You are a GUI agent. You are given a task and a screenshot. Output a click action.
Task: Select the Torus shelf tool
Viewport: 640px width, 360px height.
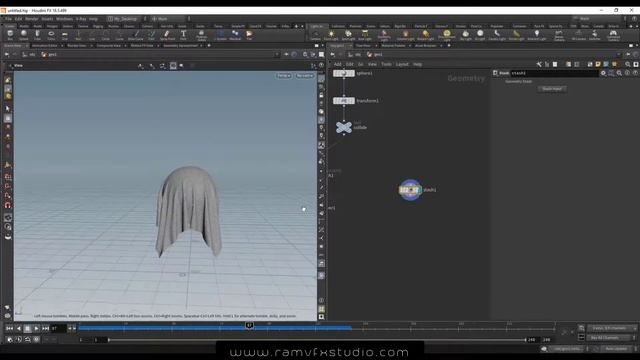point(51,35)
